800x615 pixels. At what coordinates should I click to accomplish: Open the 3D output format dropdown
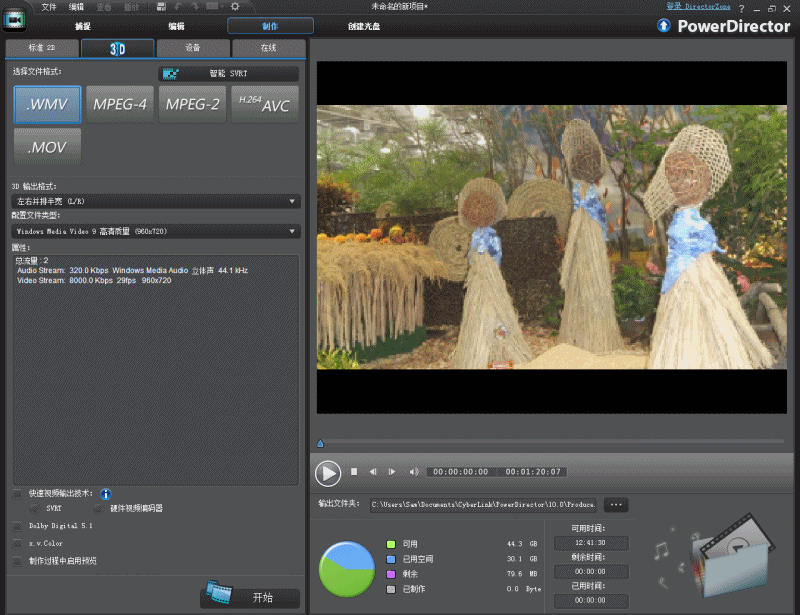(x=155, y=201)
